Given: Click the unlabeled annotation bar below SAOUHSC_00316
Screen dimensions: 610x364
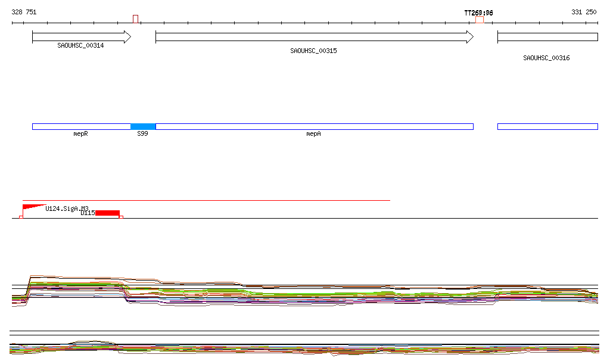Looking at the screenshot, I should point(547,126).
